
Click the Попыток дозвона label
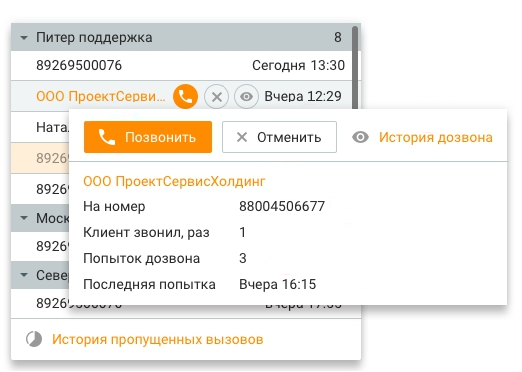click(141, 258)
